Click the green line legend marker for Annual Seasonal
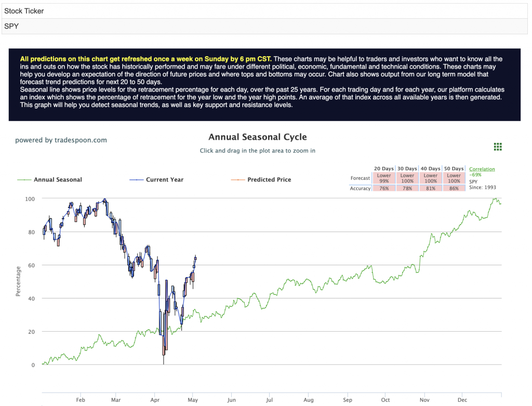The height and width of the screenshot is (406, 532). pos(24,179)
